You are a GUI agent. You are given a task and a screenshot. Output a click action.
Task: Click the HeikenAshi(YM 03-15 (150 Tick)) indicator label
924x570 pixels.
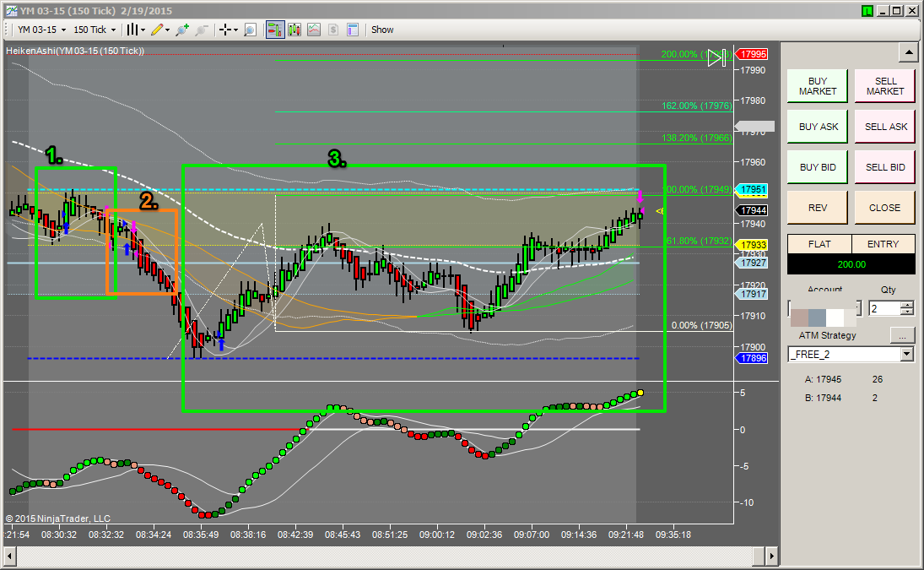75,52
